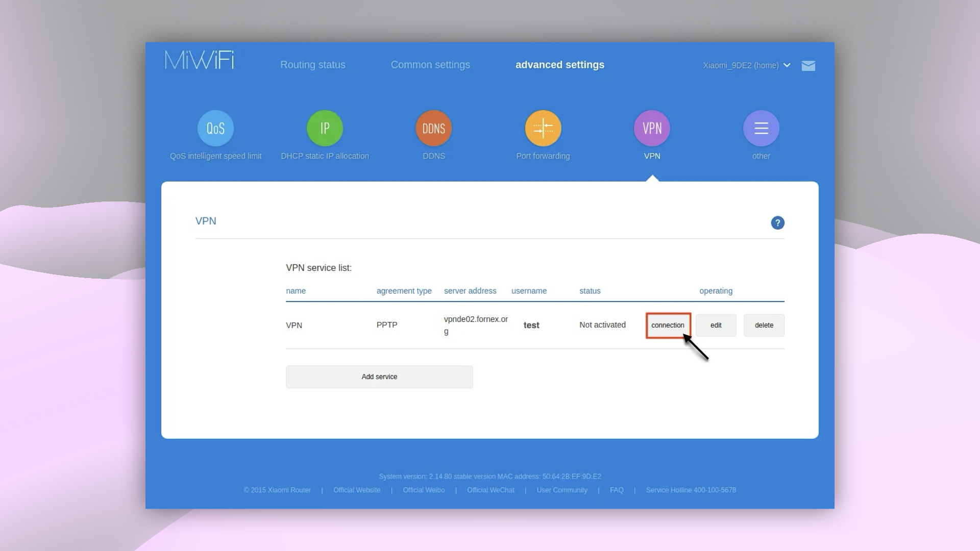Viewport: 980px width, 551px height.
Task: Visit the Official Website link
Action: [x=357, y=490]
